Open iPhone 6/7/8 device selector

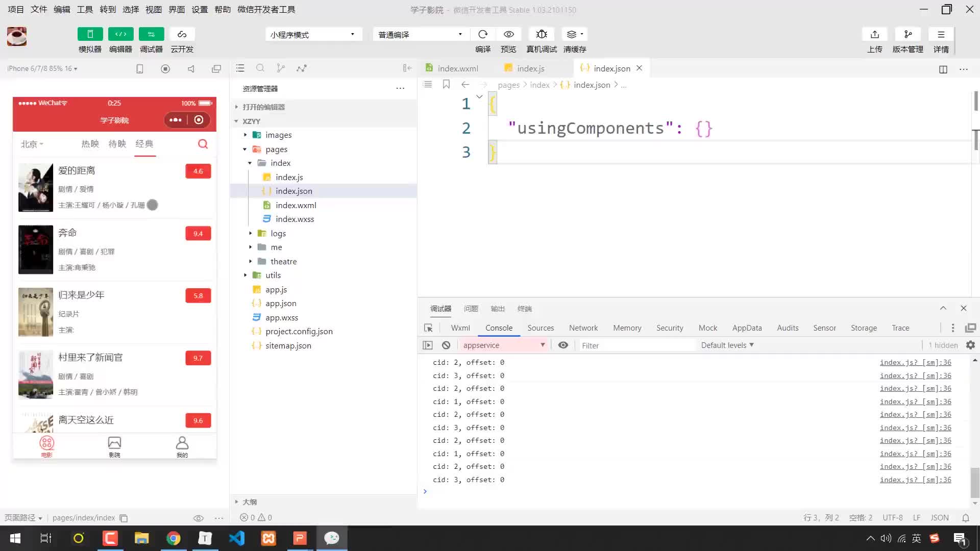point(42,68)
